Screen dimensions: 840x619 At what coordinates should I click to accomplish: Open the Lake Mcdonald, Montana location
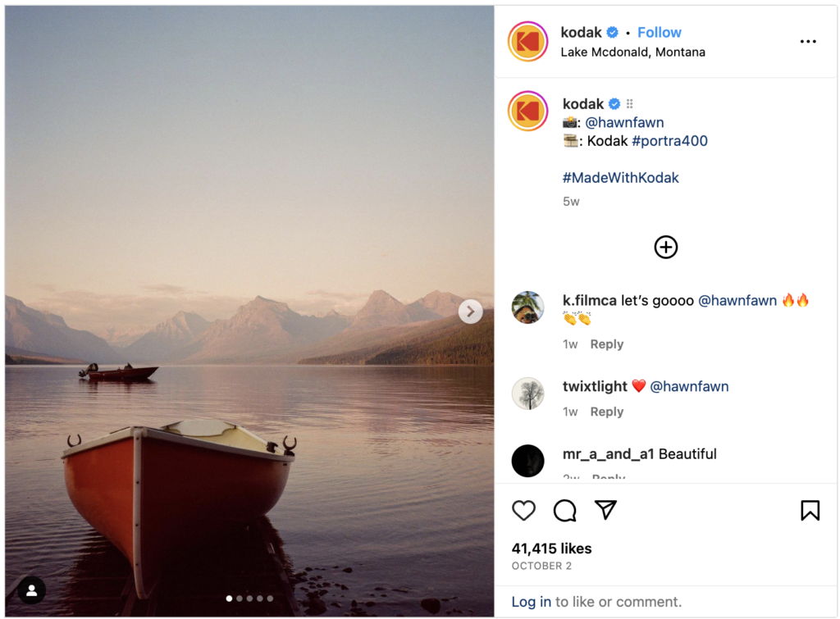pyautogui.click(x=632, y=52)
